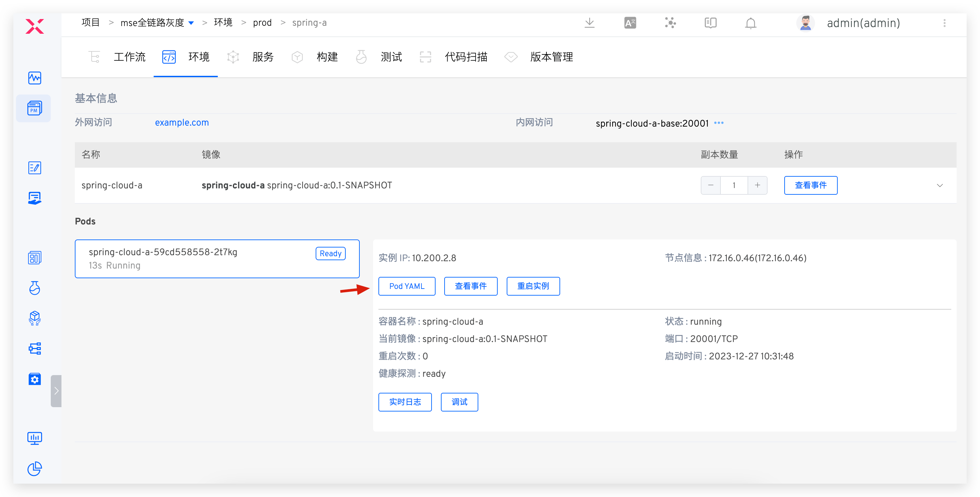980x497 pixels.
Task: Switch to the 构建 tab
Action: click(x=327, y=57)
